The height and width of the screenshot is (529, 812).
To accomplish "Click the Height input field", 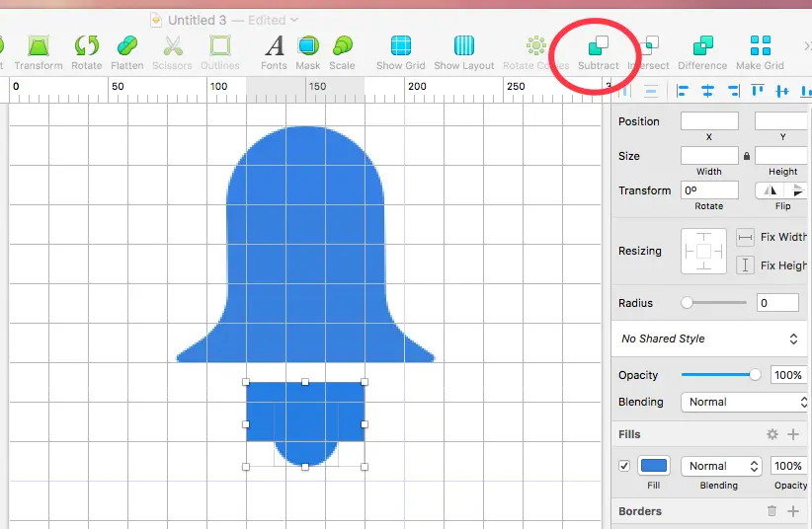I will click(782, 155).
